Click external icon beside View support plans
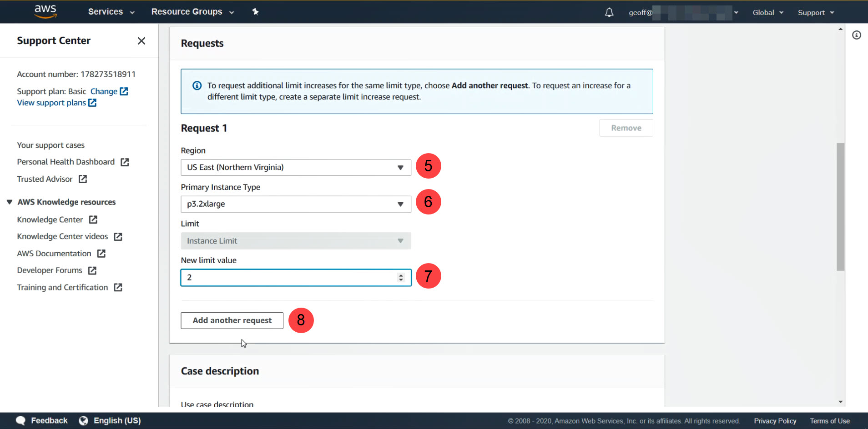 click(x=92, y=103)
